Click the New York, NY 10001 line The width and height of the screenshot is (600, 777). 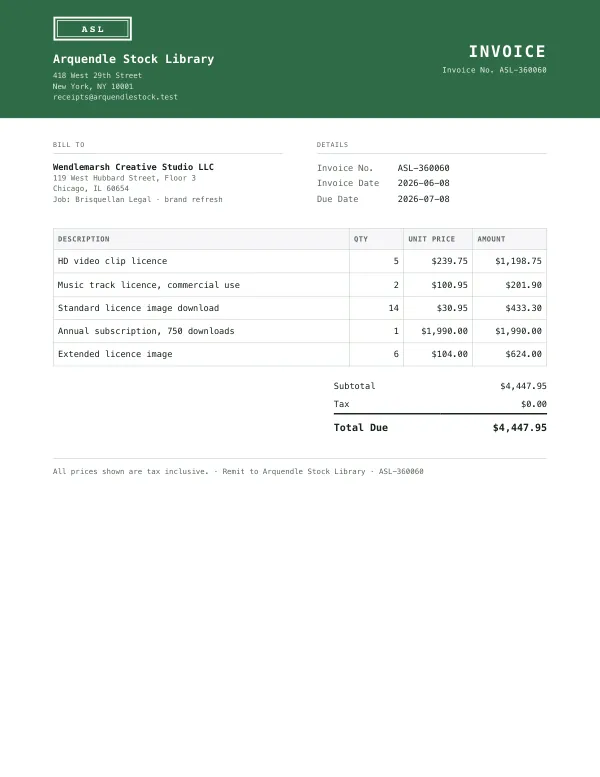click(x=93, y=86)
